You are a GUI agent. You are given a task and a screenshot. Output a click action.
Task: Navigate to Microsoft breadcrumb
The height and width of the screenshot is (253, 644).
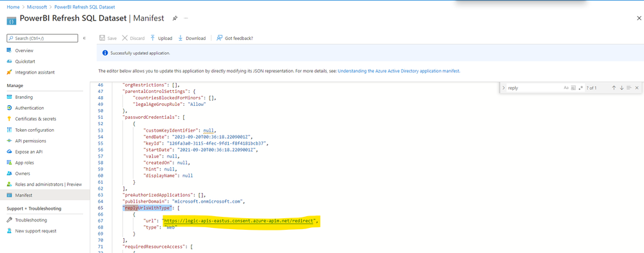pyautogui.click(x=37, y=7)
